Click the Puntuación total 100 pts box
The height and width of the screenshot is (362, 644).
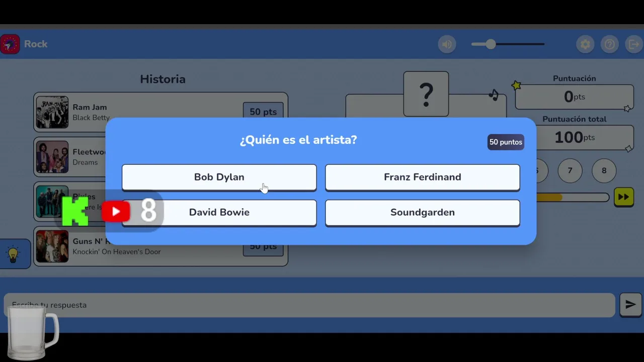coord(575,138)
